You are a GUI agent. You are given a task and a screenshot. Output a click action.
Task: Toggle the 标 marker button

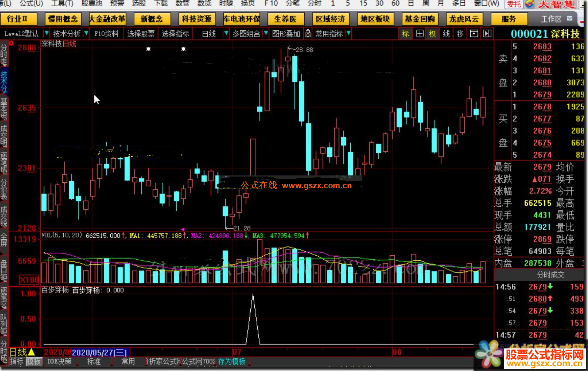point(405,34)
